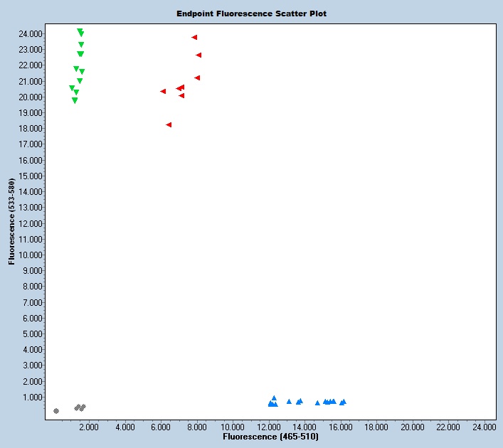This screenshot has width=503, height=448.
Task: Click the blue triangle just below 15.000
Action: point(317,402)
